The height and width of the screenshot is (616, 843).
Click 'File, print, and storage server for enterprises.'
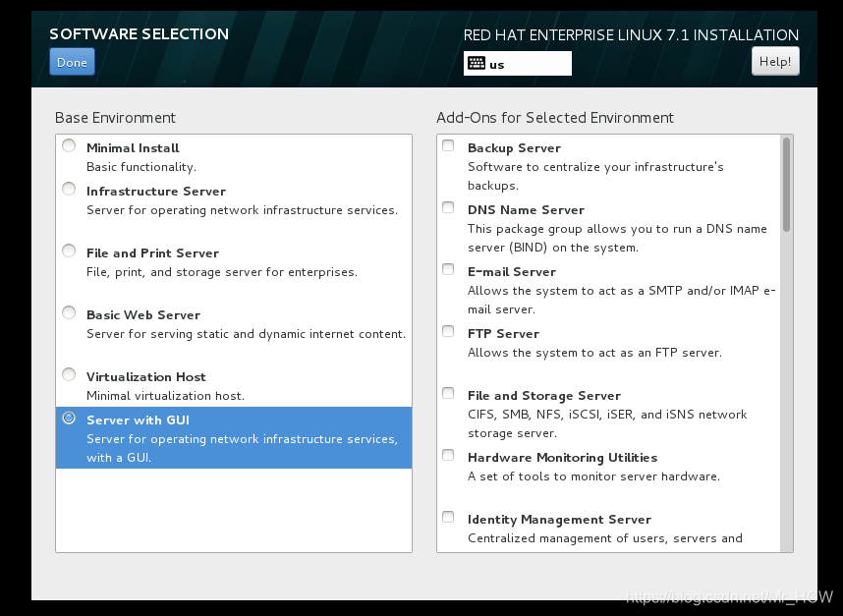click(x=222, y=272)
